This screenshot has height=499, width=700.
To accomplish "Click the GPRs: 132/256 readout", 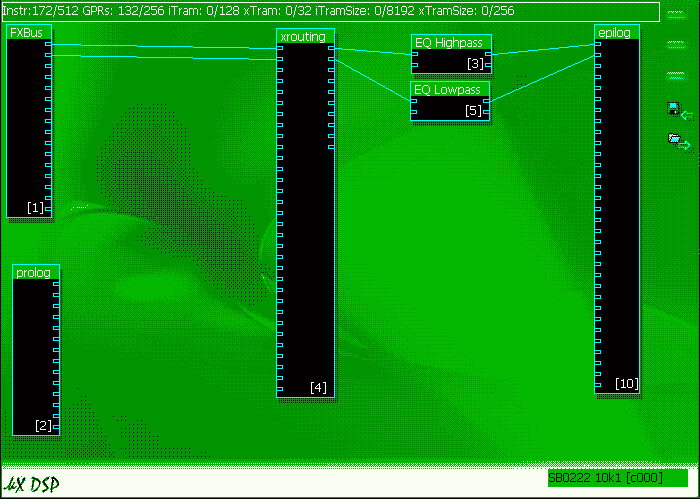I will point(123,11).
